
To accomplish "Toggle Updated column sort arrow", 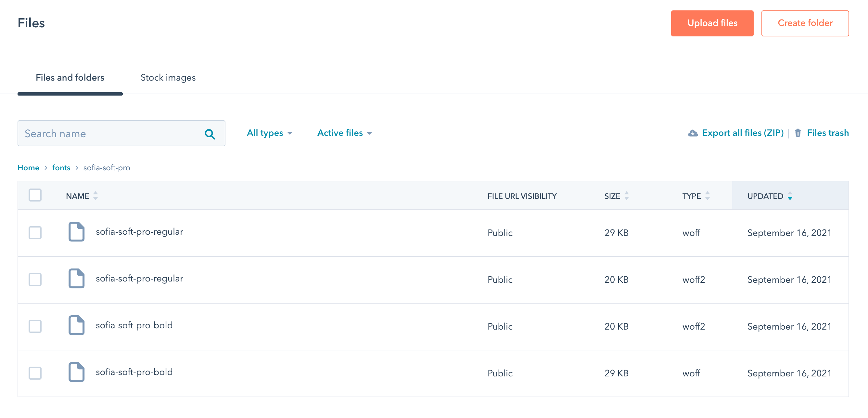I will click(x=790, y=196).
